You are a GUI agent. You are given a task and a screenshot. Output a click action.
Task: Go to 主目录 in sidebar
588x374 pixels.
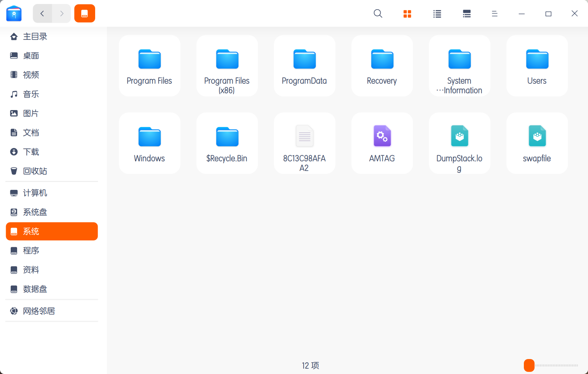(x=52, y=36)
